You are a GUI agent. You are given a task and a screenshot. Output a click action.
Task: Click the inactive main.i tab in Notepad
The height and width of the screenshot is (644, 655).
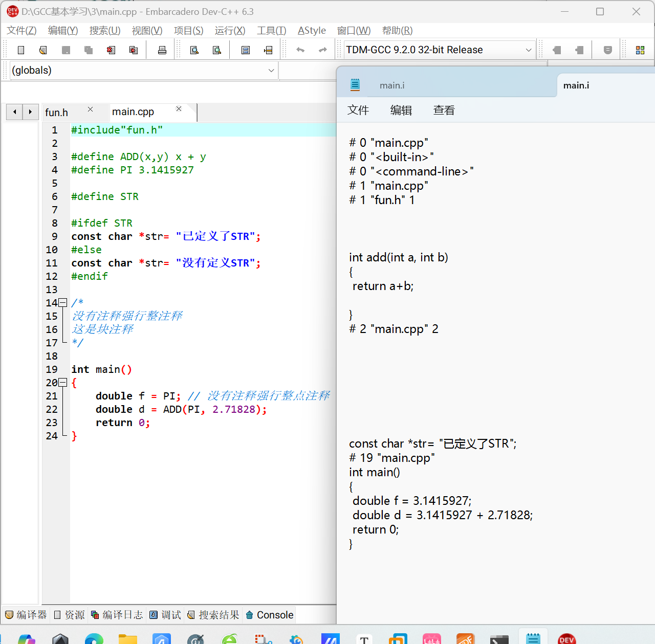click(392, 85)
